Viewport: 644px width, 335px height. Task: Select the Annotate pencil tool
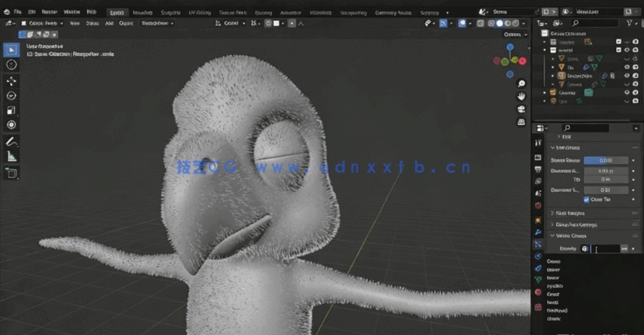pyautogui.click(x=11, y=142)
